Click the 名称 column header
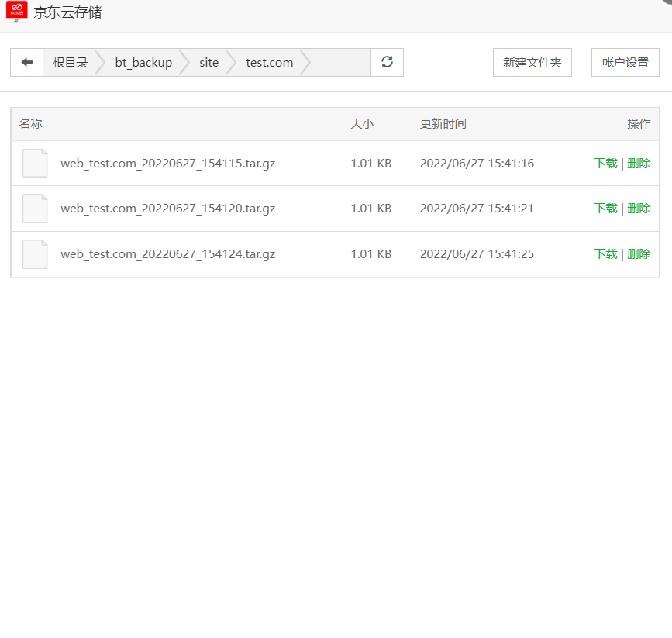Screen dimensions: 672x638 [x=30, y=124]
